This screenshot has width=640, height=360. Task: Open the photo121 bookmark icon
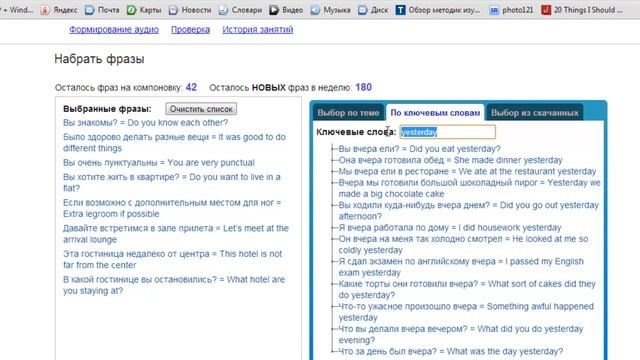coord(494,10)
